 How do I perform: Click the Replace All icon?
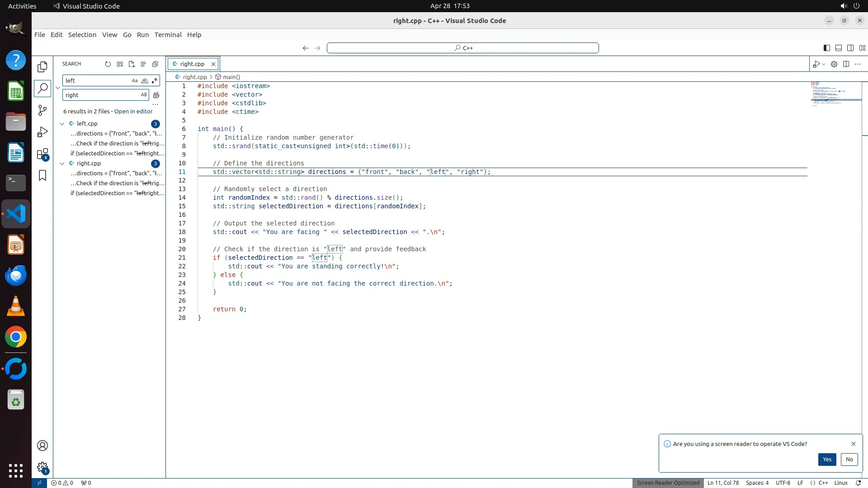156,95
